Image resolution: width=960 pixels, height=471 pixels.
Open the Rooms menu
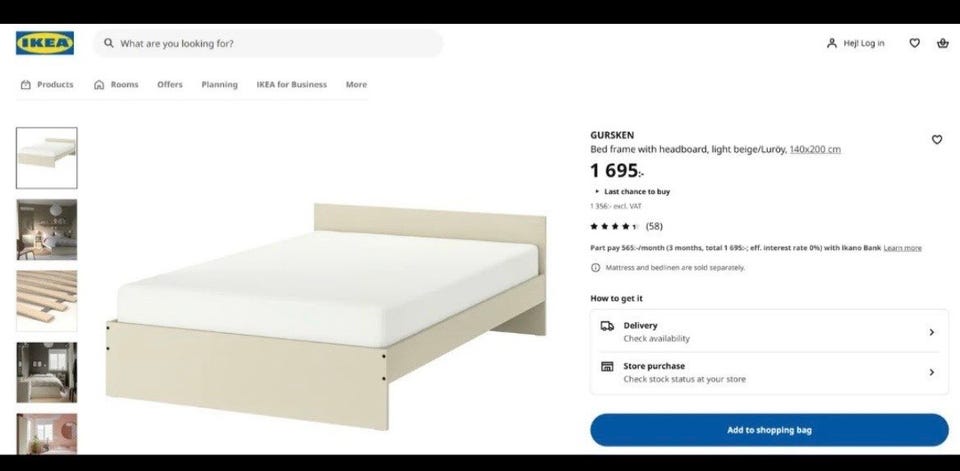pos(116,85)
